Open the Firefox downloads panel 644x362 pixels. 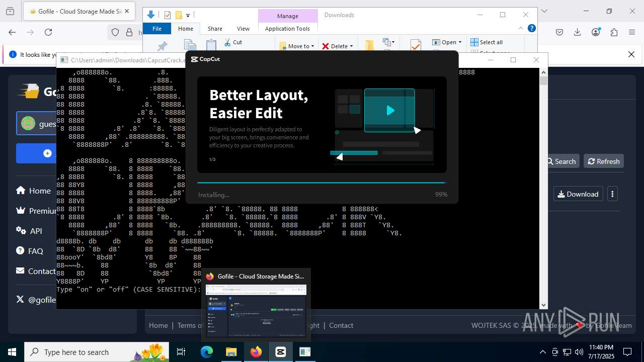pos(578,32)
